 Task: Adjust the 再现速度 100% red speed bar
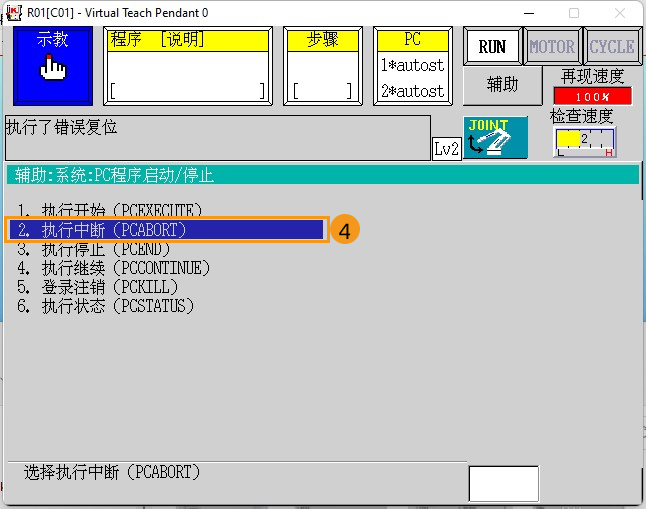593,96
